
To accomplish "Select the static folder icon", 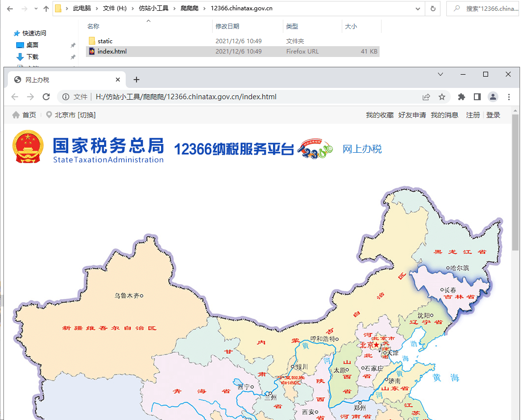I will (x=92, y=41).
